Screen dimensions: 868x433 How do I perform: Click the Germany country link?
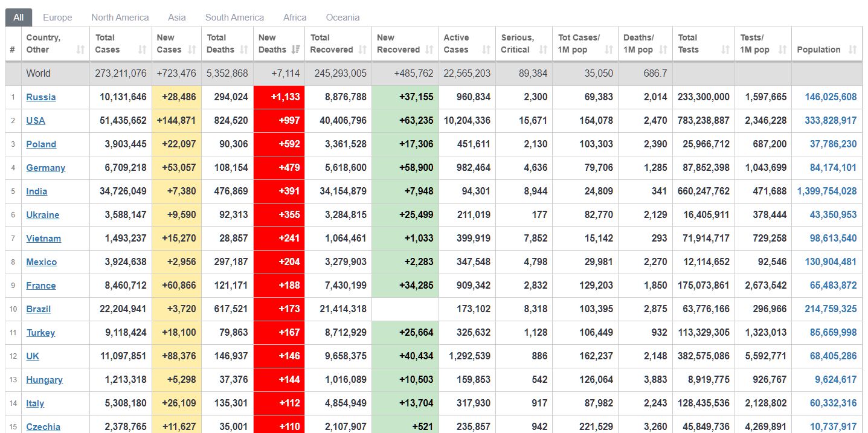coord(45,168)
